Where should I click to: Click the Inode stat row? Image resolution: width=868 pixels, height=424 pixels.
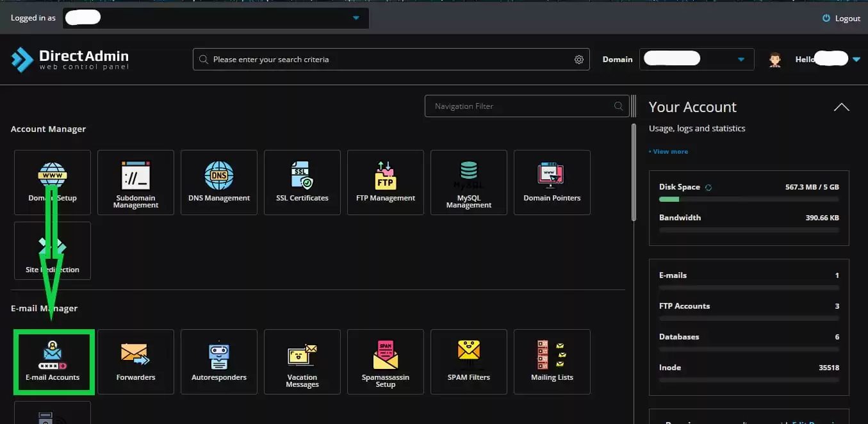tap(749, 371)
